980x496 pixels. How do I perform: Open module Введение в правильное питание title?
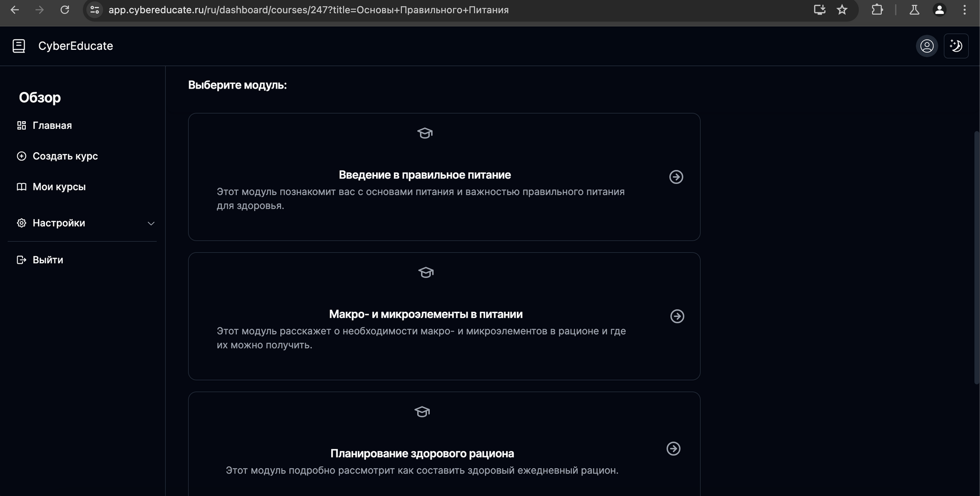[x=425, y=175]
